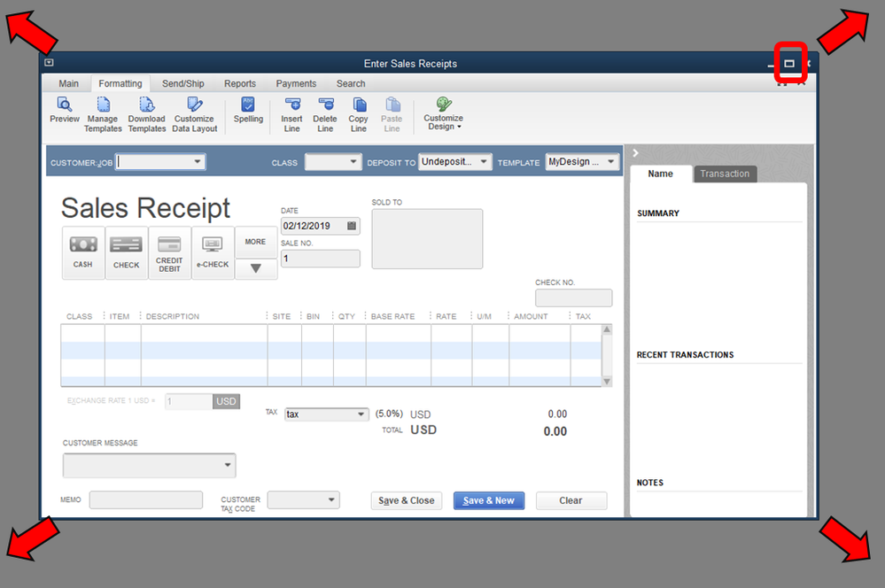Open the CUSTOMER TAX CODE dropdown
This screenshot has height=588, width=885.
(331, 500)
